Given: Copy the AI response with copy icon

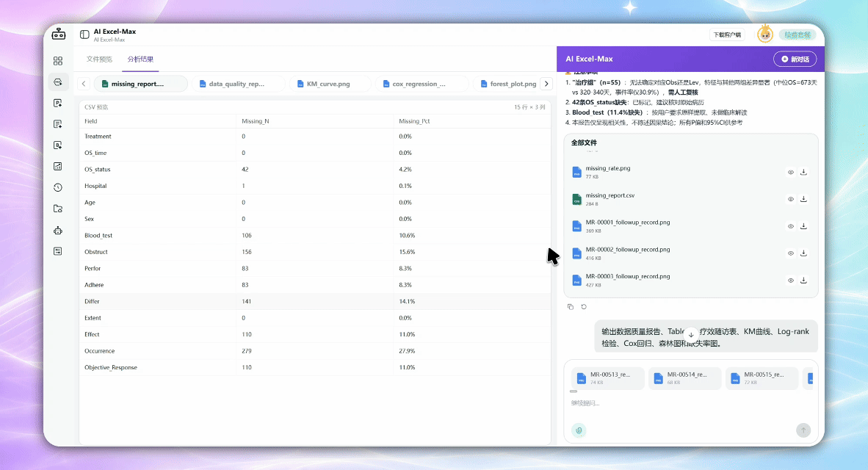Looking at the screenshot, I should tap(571, 307).
